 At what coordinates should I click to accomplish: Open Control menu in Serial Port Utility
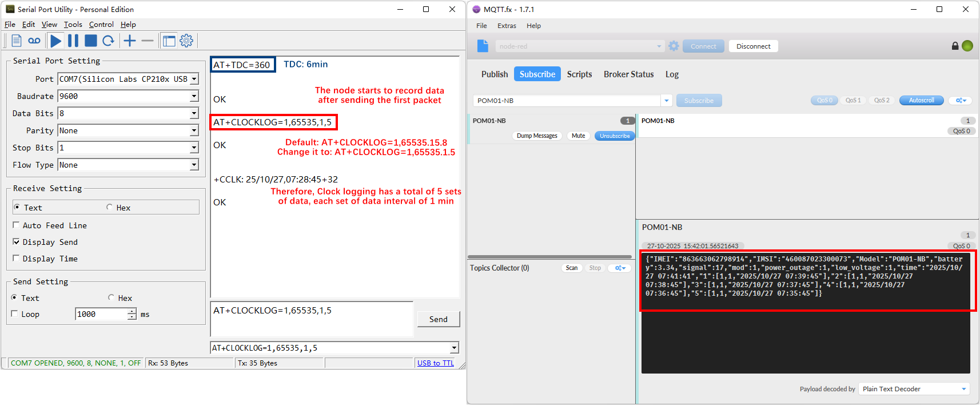[101, 25]
